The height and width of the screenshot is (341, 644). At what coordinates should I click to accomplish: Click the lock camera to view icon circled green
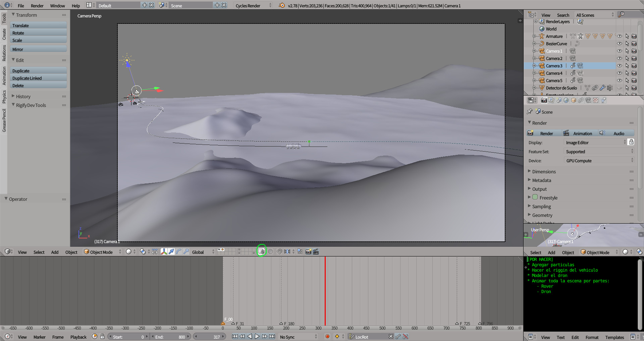point(261,252)
